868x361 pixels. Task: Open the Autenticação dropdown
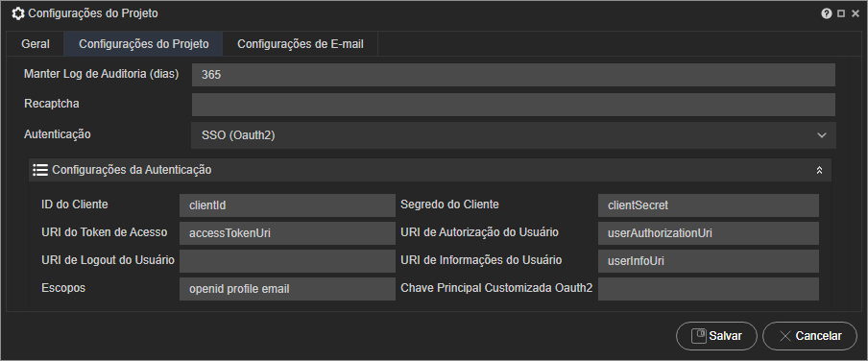click(x=513, y=135)
